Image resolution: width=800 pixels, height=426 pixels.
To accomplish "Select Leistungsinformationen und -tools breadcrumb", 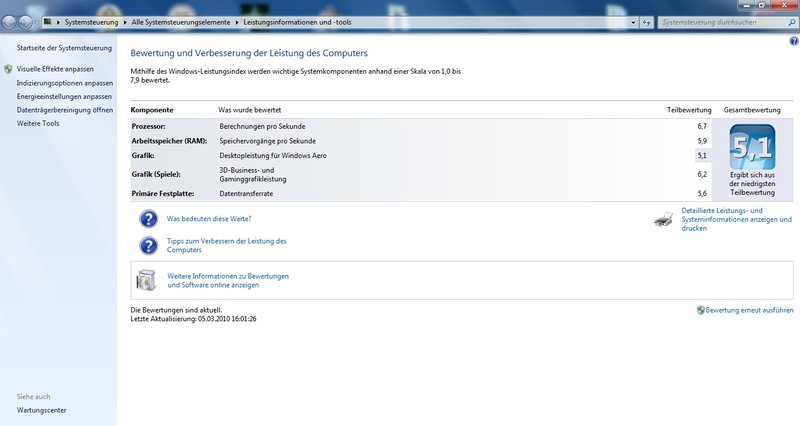I will tap(297, 22).
